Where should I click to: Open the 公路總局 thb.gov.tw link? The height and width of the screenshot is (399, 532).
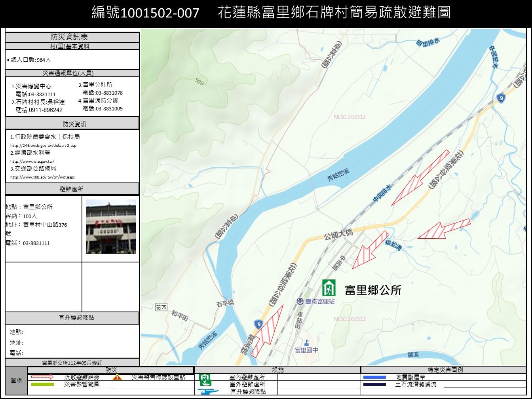click(x=42, y=177)
